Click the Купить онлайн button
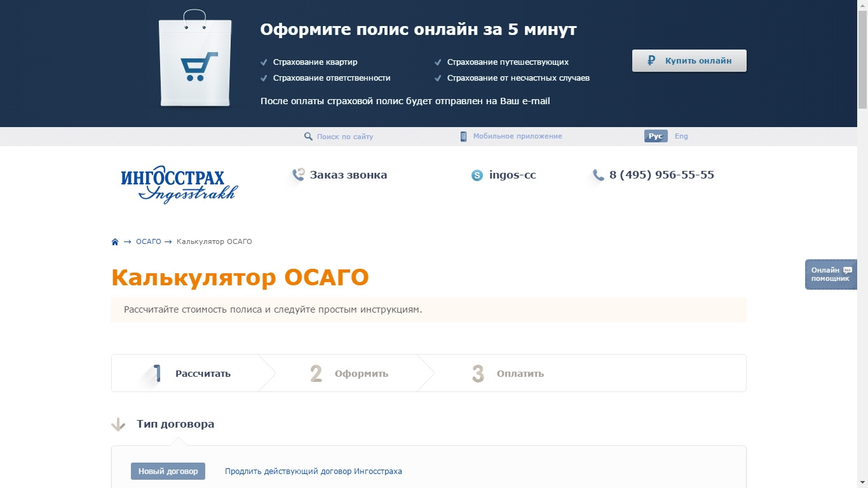 tap(689, 61)
